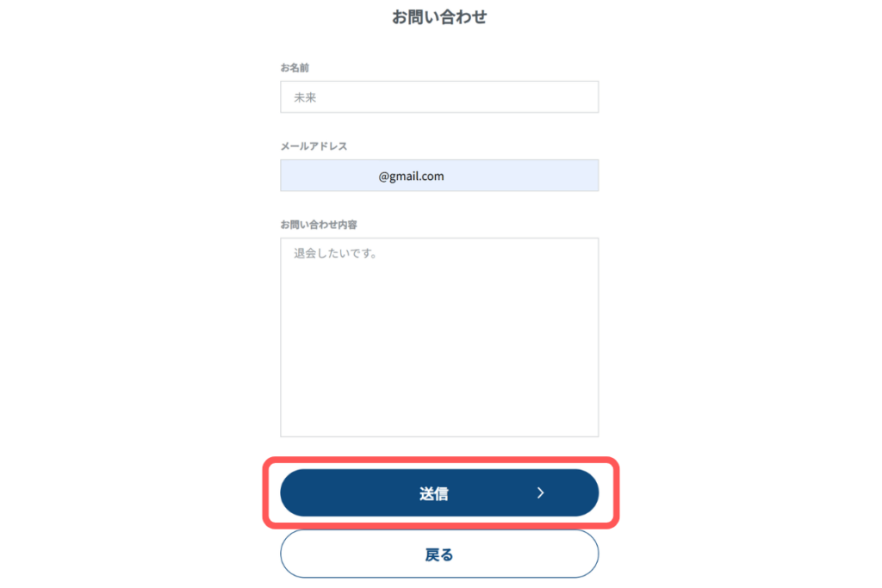
Task: Click the お名前 name input field
Action: click(x=439, y=96)
